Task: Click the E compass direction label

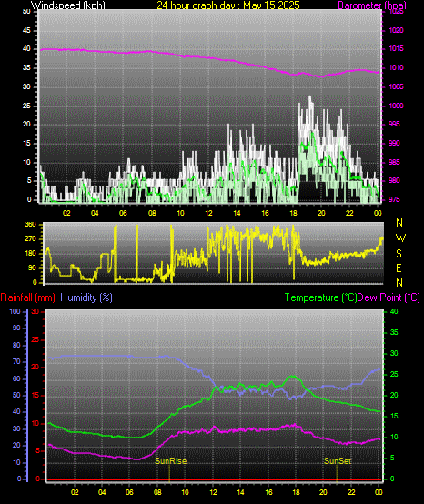Action: coord(399,268)
